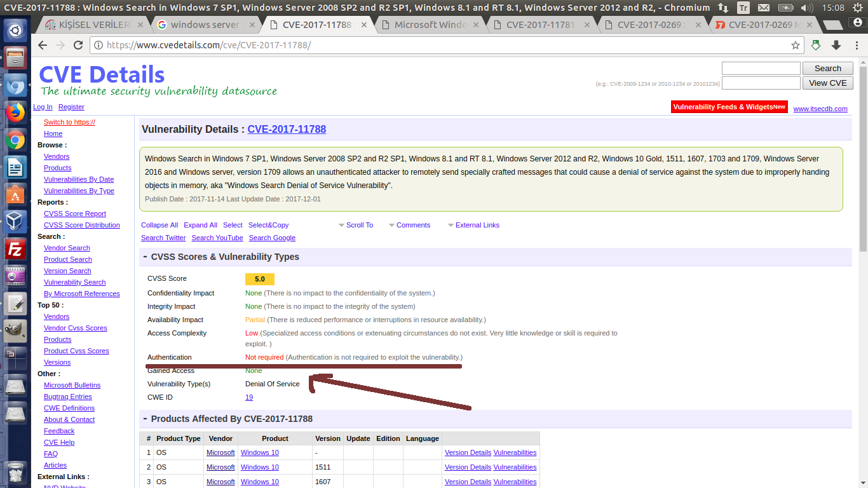The height and width of the screenshot is (488, 868).
Task: Launch VirtualBox from the dock
Action: [x=15, y=222]
